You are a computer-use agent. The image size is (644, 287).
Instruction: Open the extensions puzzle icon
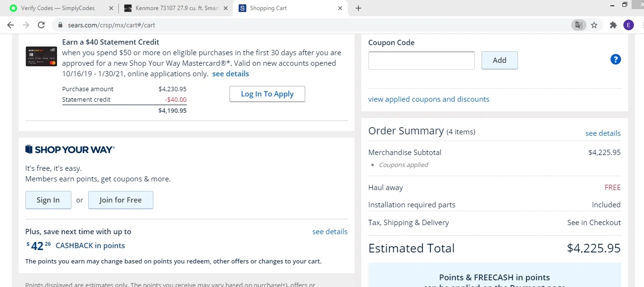tap(613, 25)
